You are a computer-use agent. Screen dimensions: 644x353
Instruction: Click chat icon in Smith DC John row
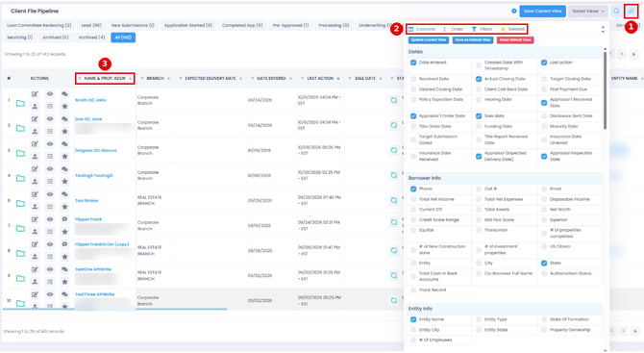coord(64,94)
